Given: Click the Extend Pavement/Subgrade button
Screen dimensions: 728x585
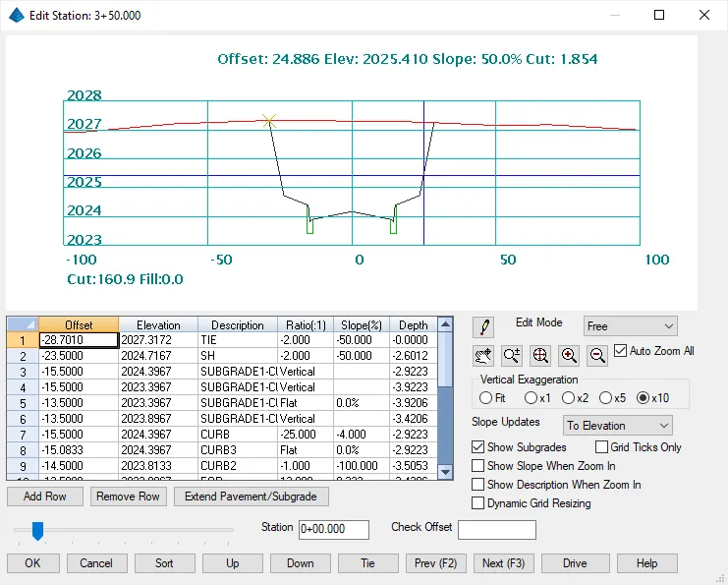Looking at the screenshot, I should (x=252, y=497).
